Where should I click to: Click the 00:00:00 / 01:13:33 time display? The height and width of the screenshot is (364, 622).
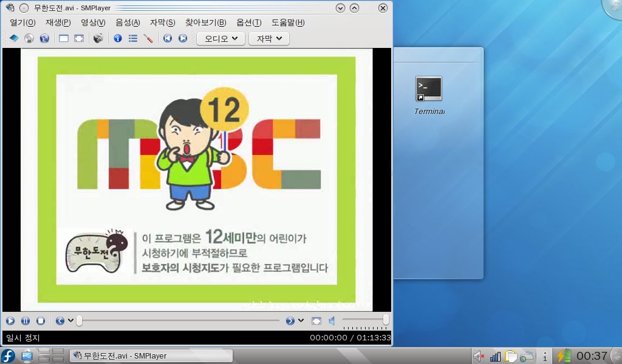[x=350, y=338]
